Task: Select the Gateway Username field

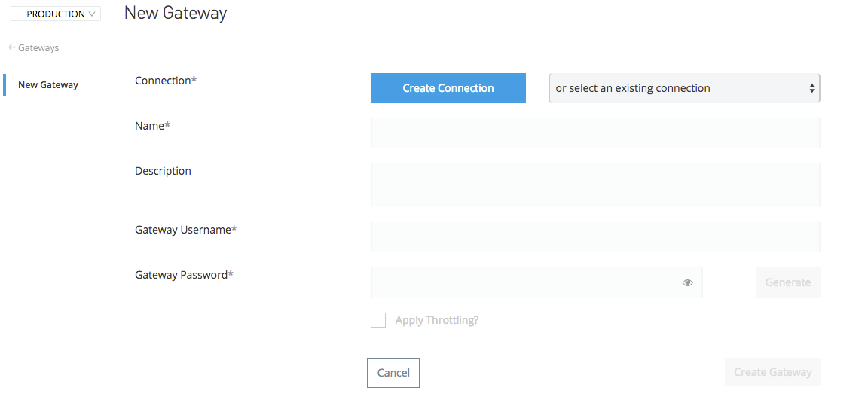Action: pos(594,237)
